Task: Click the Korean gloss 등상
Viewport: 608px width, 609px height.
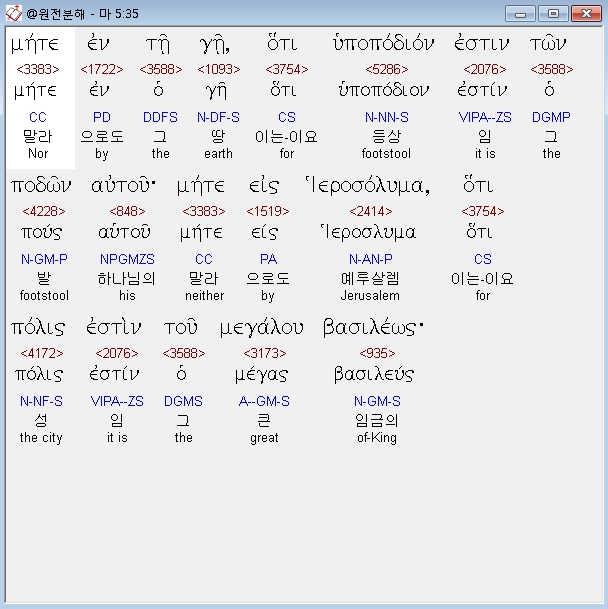Action: pyautogui.click(x=387, y=136)
